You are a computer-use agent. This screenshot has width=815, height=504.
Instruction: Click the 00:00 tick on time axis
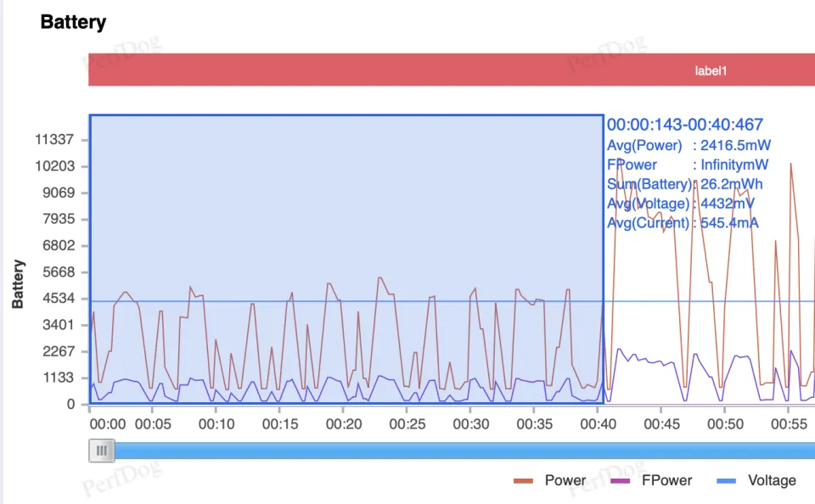107,424
